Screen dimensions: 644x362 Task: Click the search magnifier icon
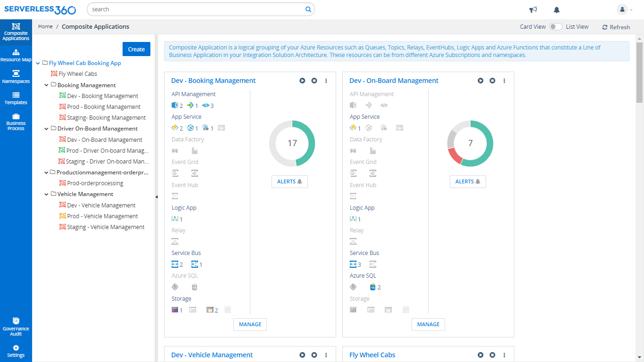pos(308,9)
